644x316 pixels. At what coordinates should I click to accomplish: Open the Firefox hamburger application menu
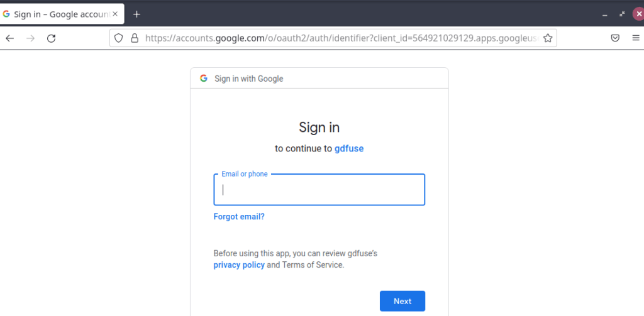(636, 38)
